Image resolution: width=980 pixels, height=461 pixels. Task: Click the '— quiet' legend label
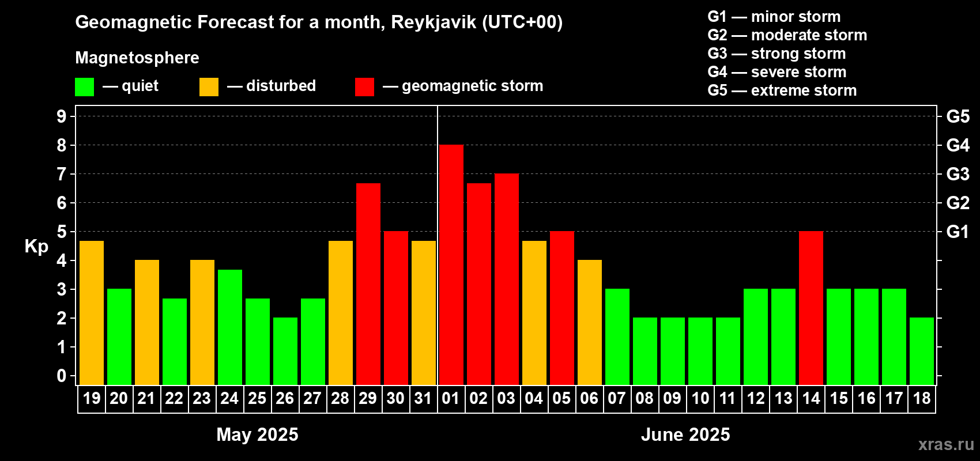131,86
